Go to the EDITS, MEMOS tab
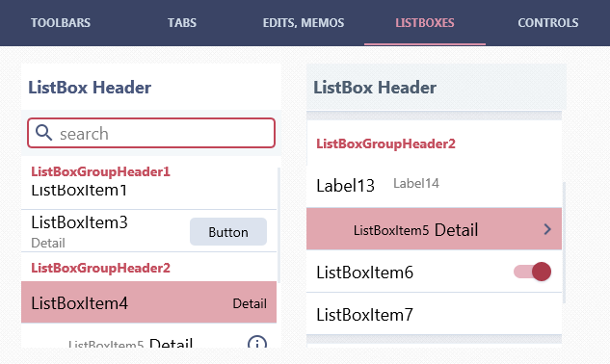The height and width of the screenshot is (364, 610). click(304, 22)
